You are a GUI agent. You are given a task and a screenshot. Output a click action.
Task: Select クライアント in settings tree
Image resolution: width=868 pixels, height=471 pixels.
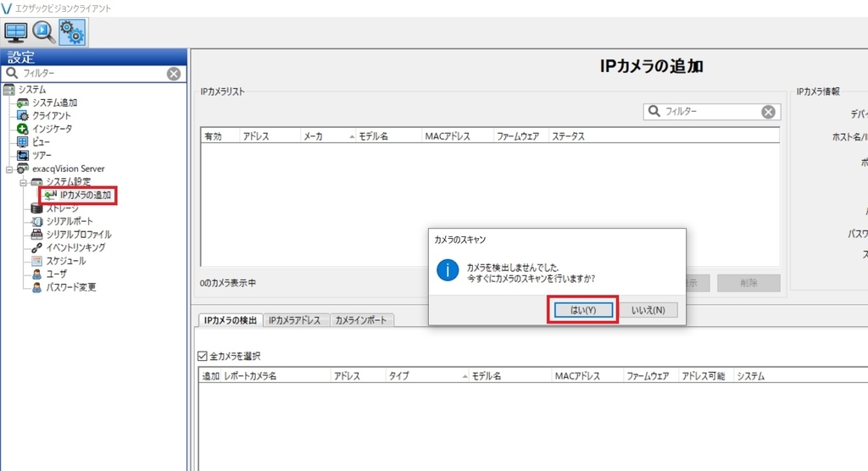coord(51,116)
